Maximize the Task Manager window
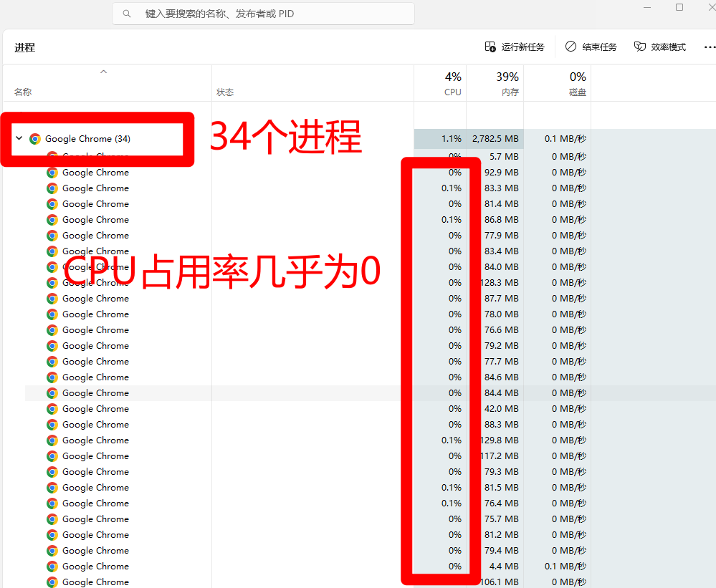Image resolution: width=716 pixels, height=588 pixels. tap(679, 7)
